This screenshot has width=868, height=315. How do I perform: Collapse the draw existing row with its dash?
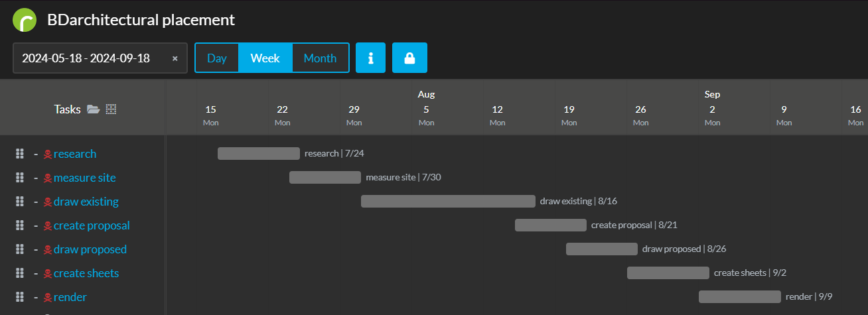[x=36, y=202]
